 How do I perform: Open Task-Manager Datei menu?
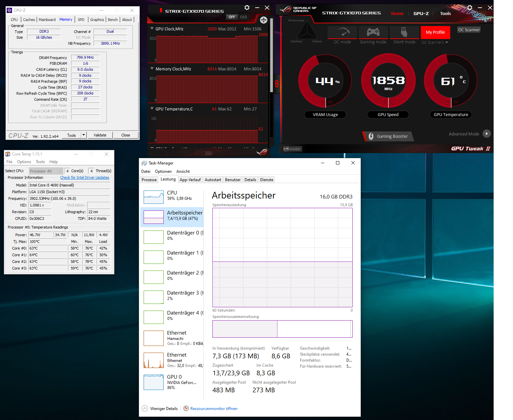pos(146,171)
